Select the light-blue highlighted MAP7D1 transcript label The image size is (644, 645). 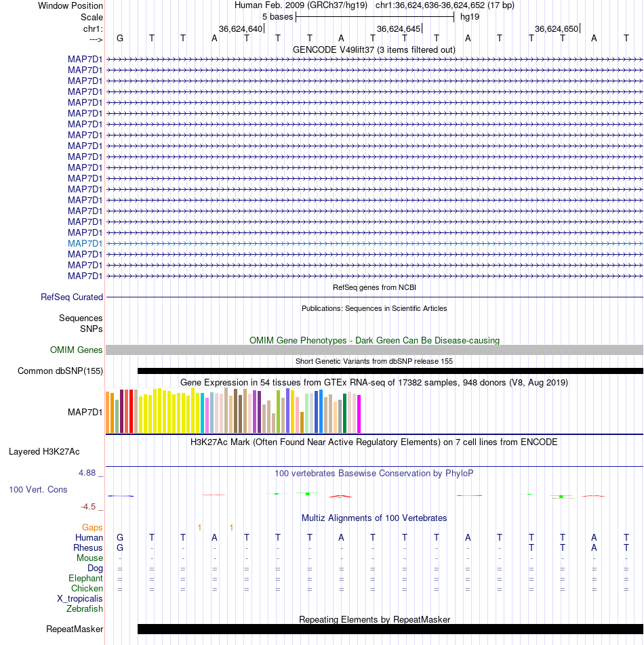(85, 243)
